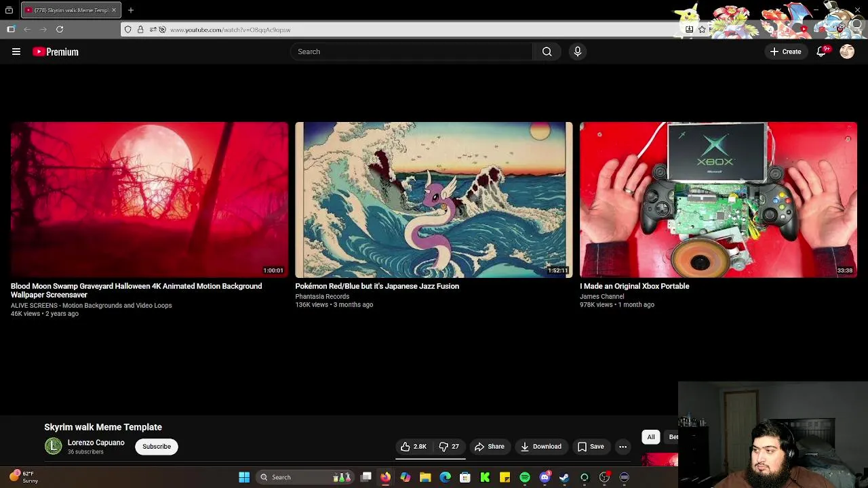This screenshot has height=488, width=868.
Task: Visit Phantasia Records channel link
Action: pyautogui.click(x=322, y=296)
